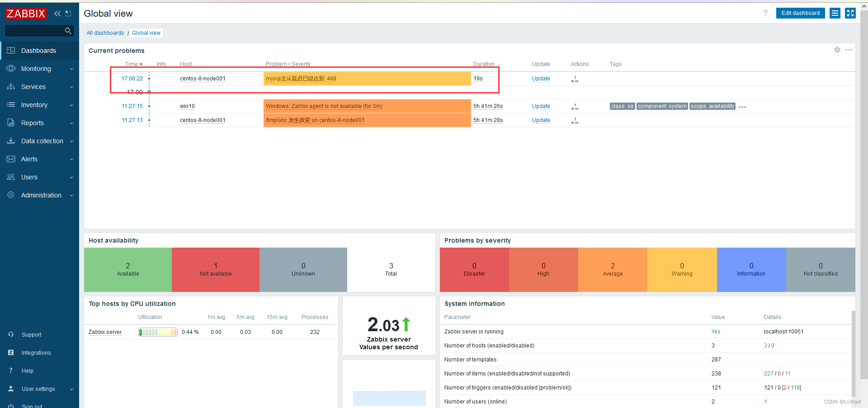Screen dimensions: 868x408
Task: Click Sign out in the sidebar
Action: pos(32,406)
